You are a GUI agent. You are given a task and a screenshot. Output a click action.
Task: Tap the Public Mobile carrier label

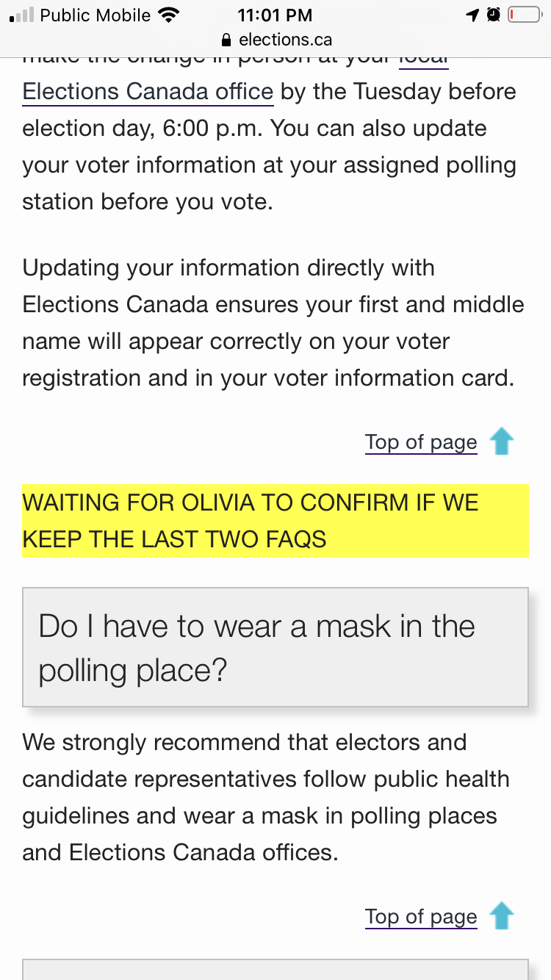(95, 15)
